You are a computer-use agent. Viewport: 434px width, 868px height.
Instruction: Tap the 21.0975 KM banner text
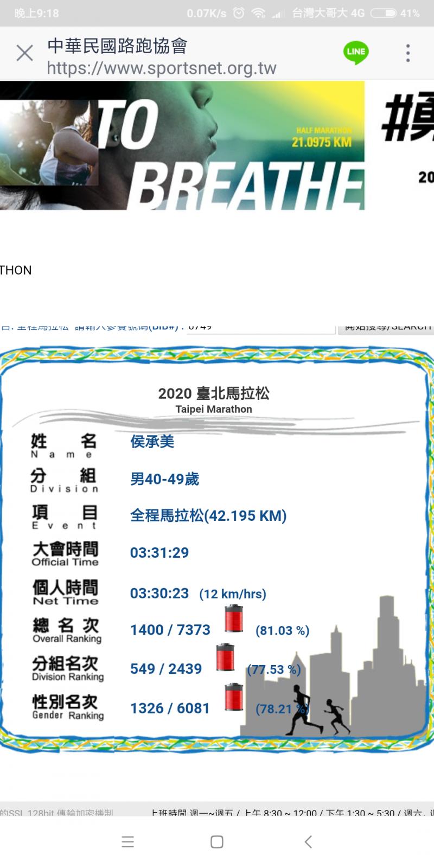pos(322,142)
